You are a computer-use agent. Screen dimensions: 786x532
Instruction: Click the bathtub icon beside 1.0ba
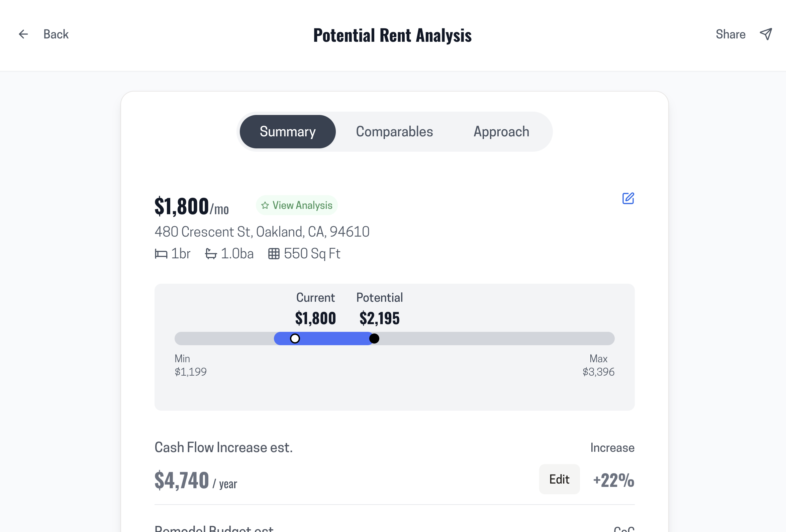click(211, 254)
